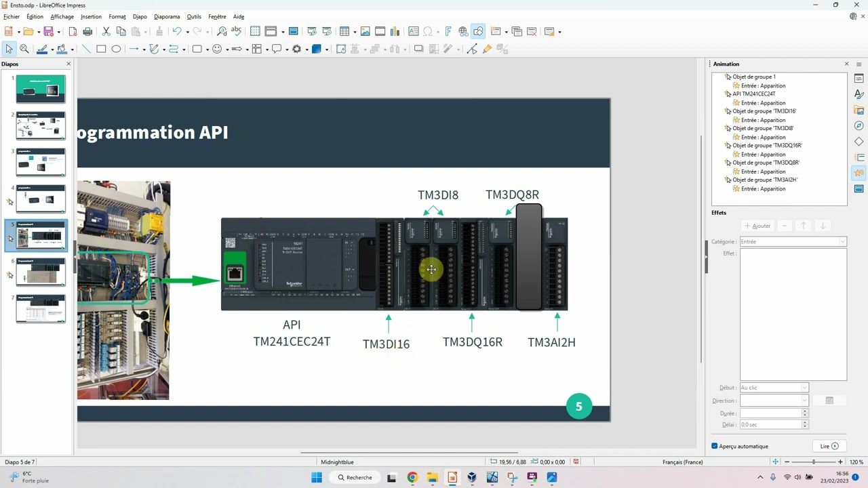
Task: Open Google Chrome from taskbar
Action: (x=412, y=477)
